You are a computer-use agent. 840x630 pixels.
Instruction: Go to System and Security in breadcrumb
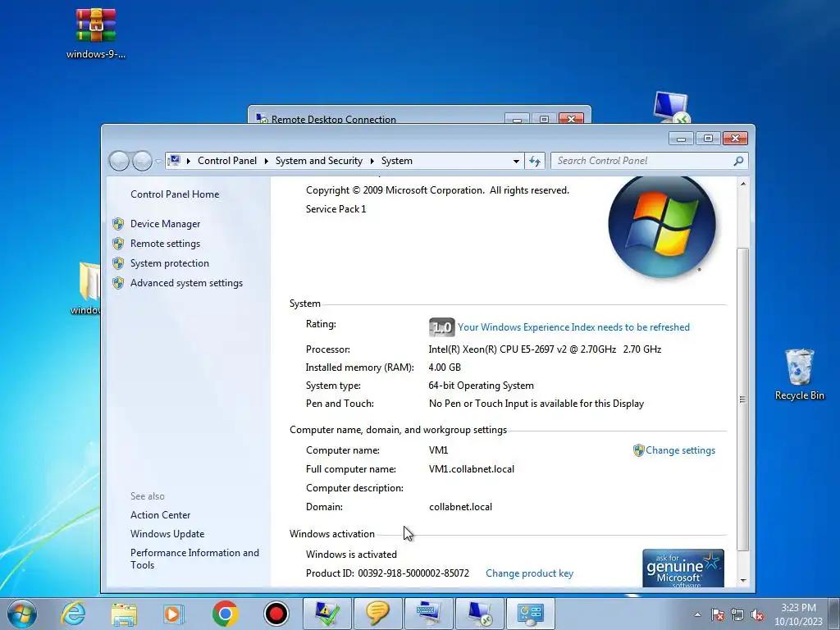coord(319,161)
